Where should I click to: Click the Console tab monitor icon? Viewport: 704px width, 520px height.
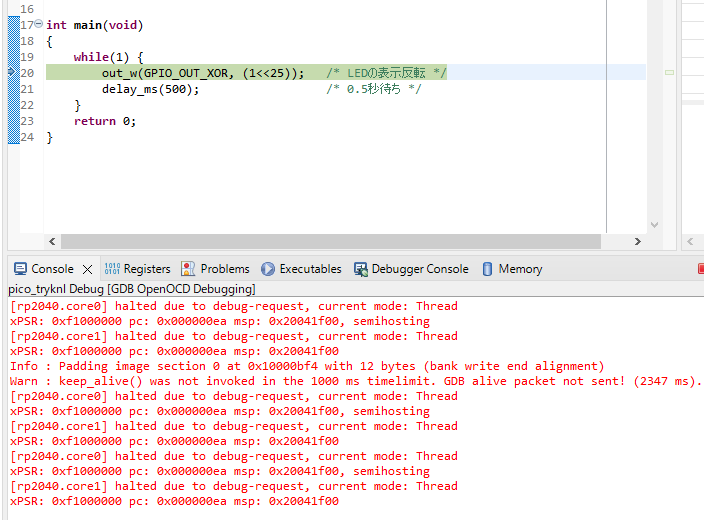click(20, 269)
